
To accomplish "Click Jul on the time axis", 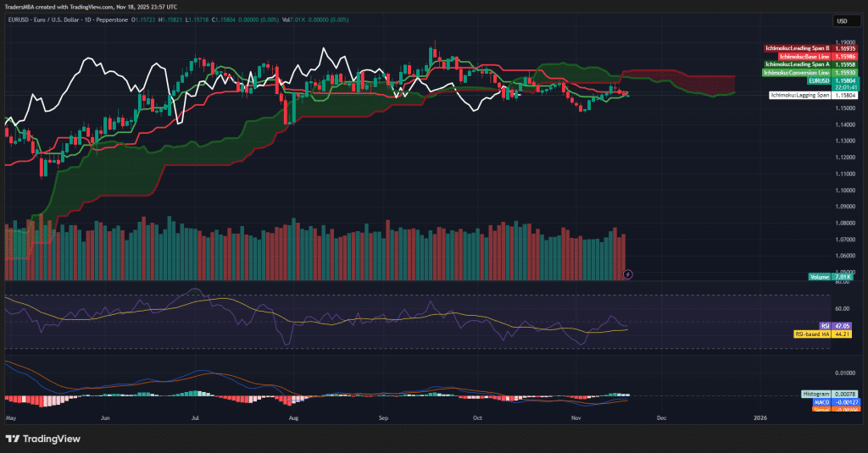I will coord(195,418).
